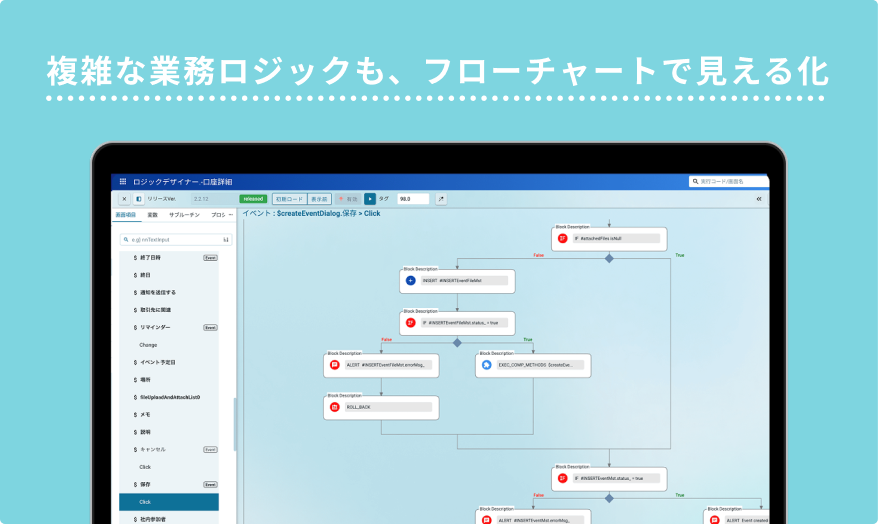The image size is (878, 524).
Task: Click the expand arrow icon beside tag field
Action: click(x=441, y=199)
